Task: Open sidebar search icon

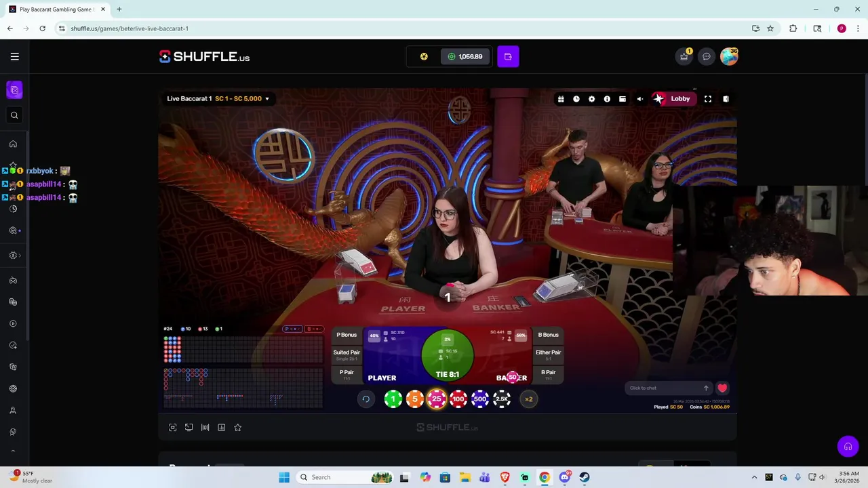Action: pyautogui.click(x=14, y=115)
